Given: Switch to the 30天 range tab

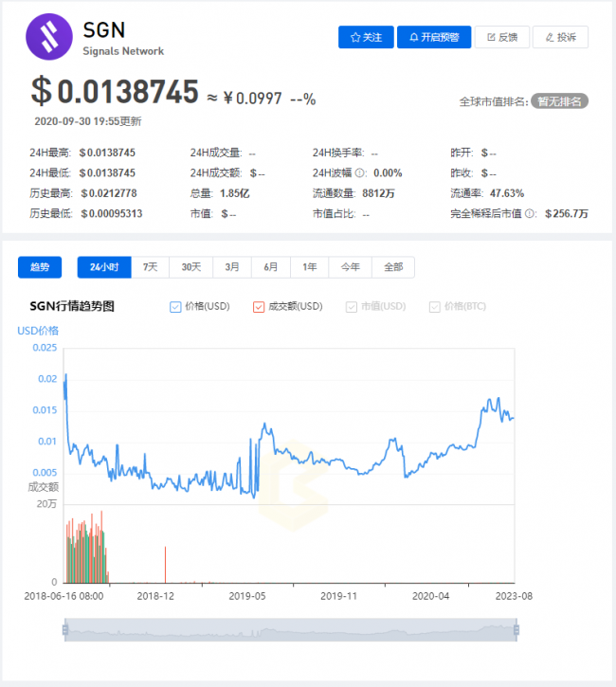Looking at the screenshot, I should [x=191, y=267].
